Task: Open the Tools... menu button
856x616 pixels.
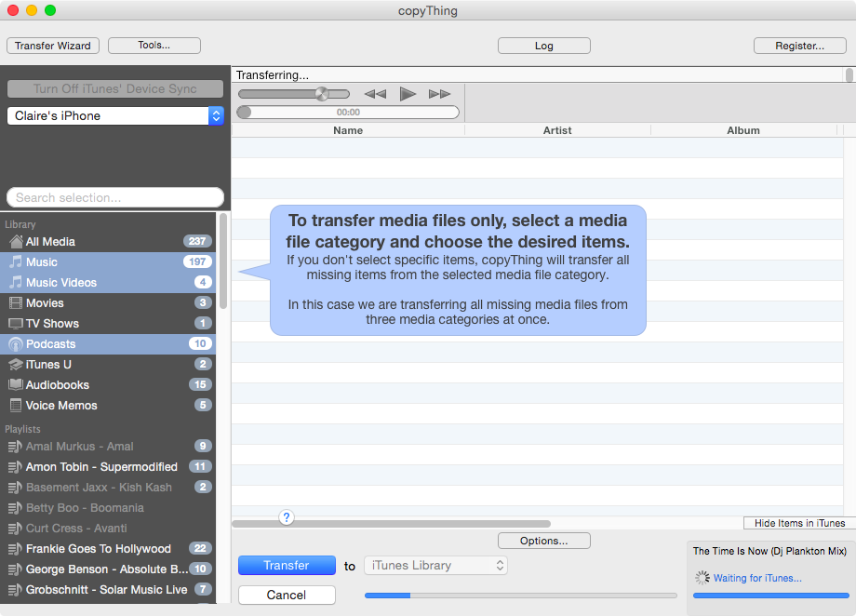Action: click(x=154, y=46)
